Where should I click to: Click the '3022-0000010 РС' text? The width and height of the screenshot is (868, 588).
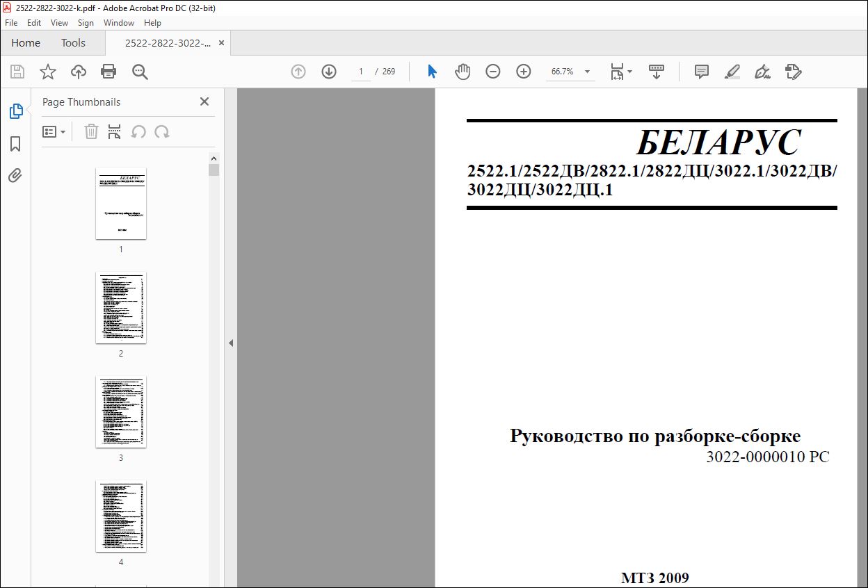point(768,457)
